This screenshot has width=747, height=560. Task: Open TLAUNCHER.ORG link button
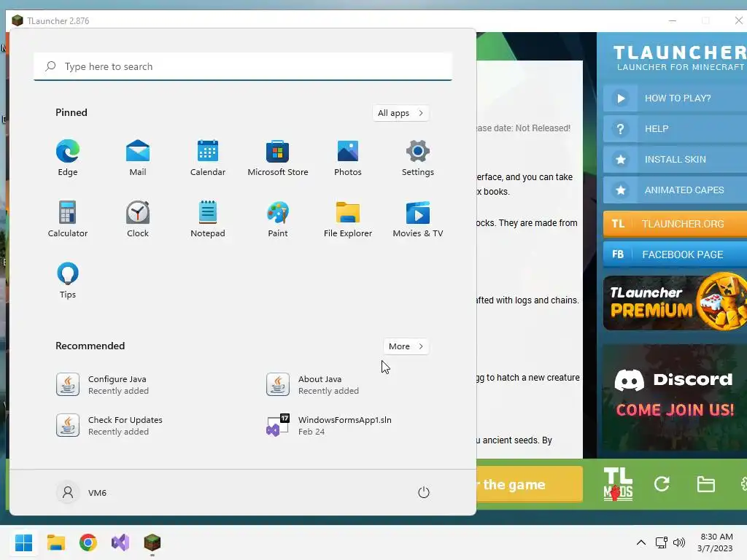pos(675,224)
